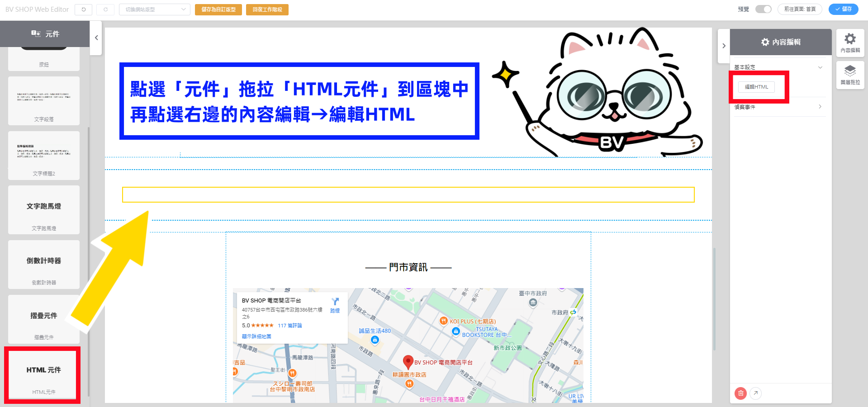Click the TSUTAYA BOOKSTORE shopping pin
The width and height of the screenshot is (868, 407).
tap(456, 331)
